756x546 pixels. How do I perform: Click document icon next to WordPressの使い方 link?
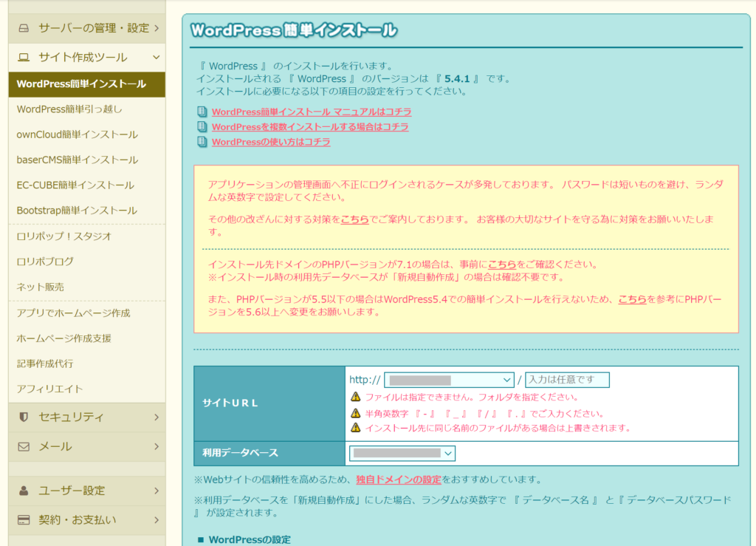pyautogui.click(x=202, y=142)
